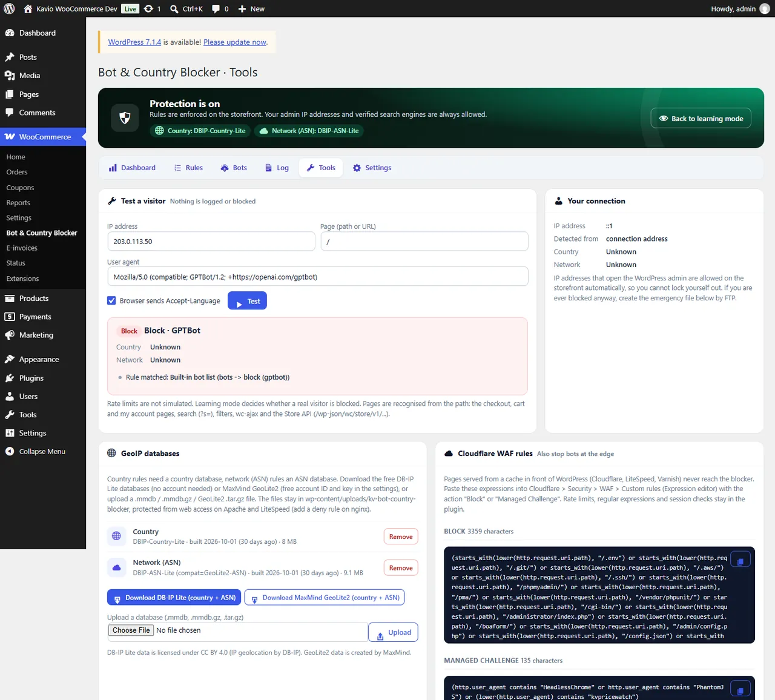Copy the MANAGED CHALLENGE expression
775x700 pixels.
click(740, 690)
